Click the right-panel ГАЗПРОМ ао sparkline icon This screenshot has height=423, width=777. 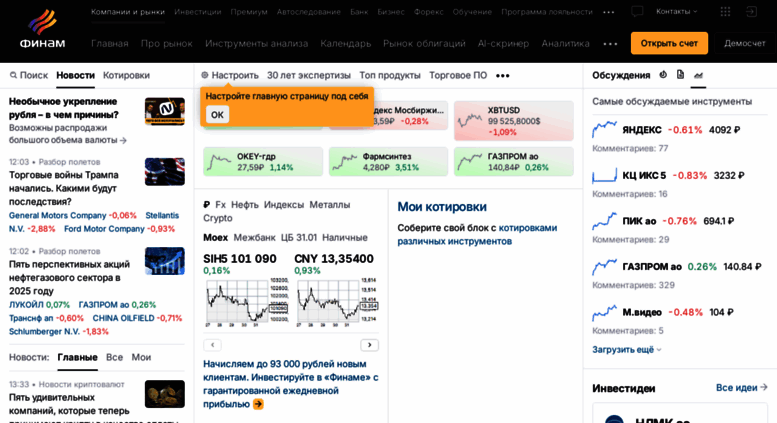pos(604,266)
